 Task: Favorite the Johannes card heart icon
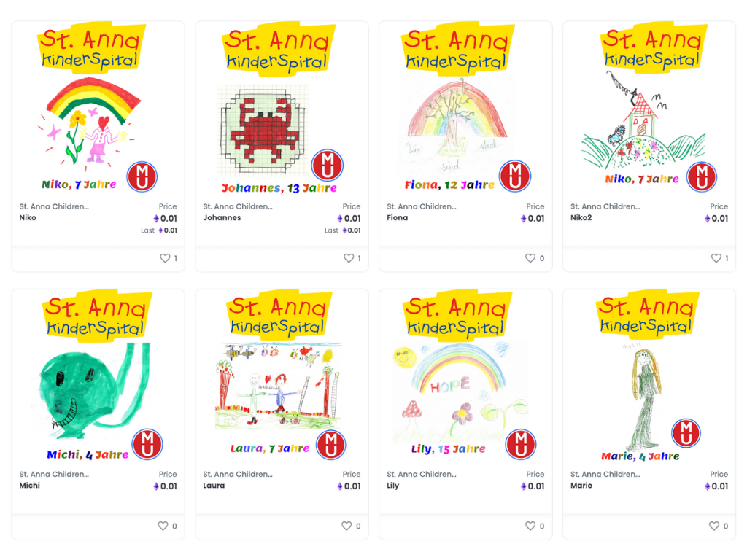tap(349, 258)
